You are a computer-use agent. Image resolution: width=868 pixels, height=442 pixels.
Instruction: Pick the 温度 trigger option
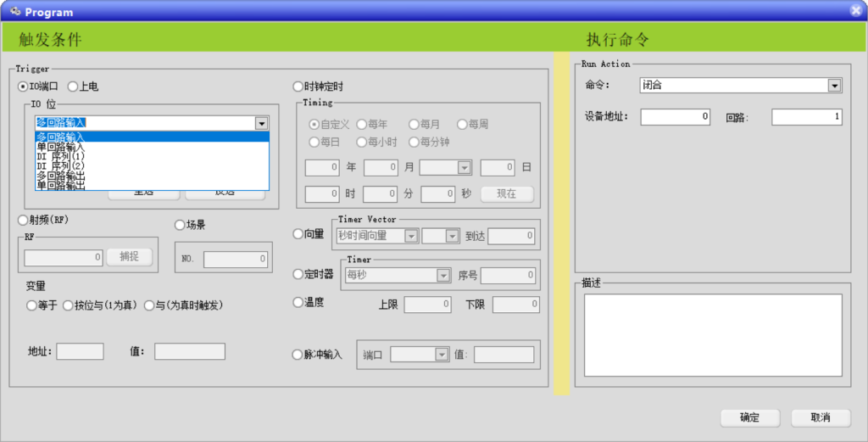tap(298, 302)
